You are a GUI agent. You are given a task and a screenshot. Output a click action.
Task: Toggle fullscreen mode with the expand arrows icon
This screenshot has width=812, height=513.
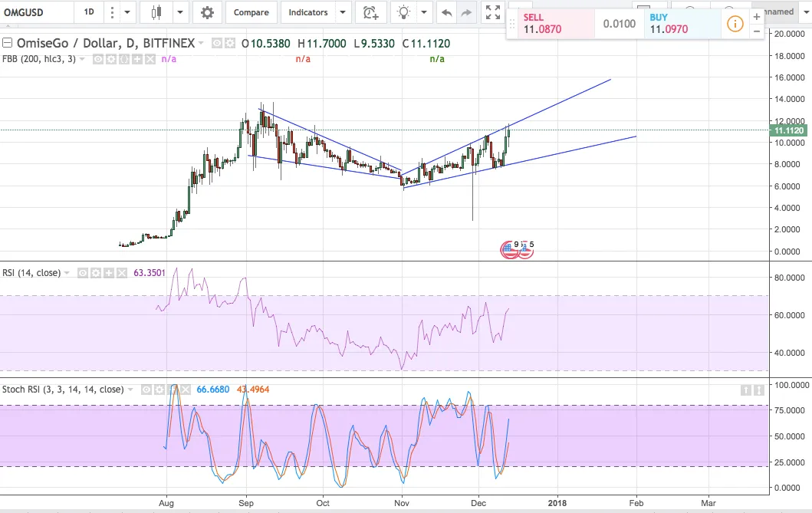click(x=493, y=12)
